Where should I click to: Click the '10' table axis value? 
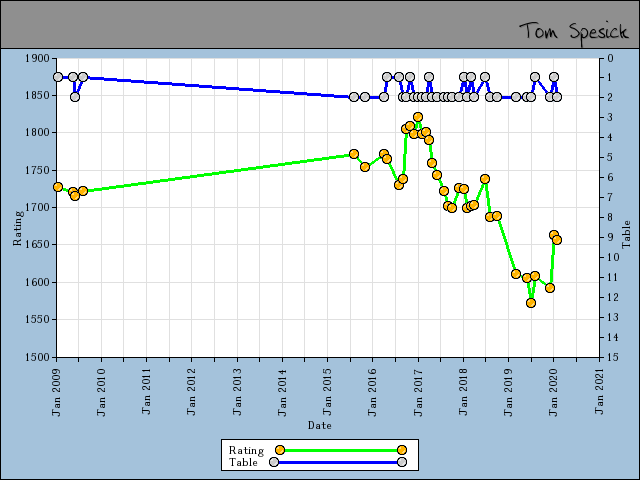coord(613,257)
